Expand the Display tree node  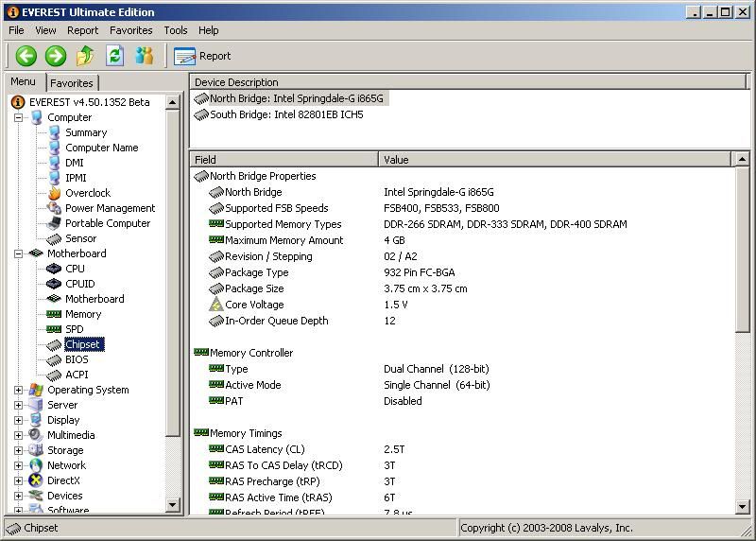pos(18,420)
